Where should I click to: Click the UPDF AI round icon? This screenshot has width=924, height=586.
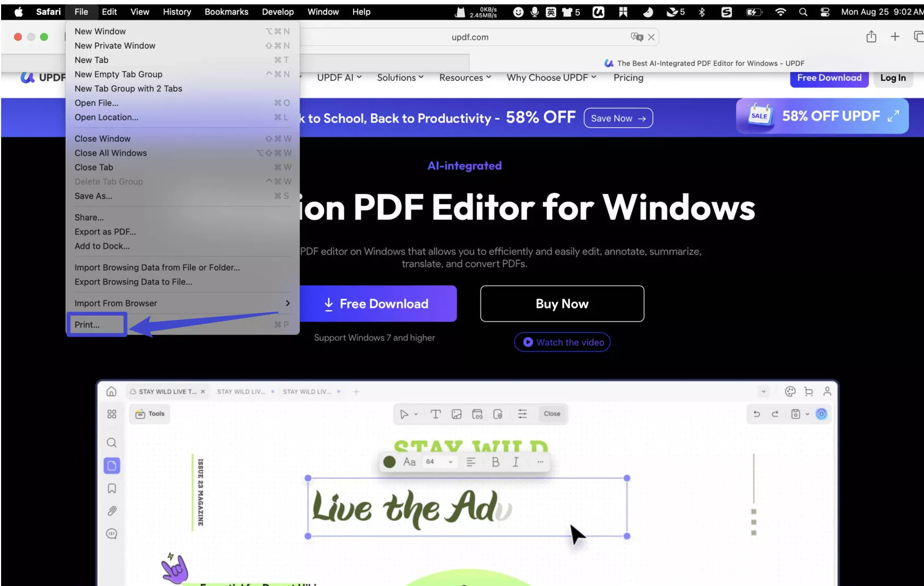click(821, 414)
